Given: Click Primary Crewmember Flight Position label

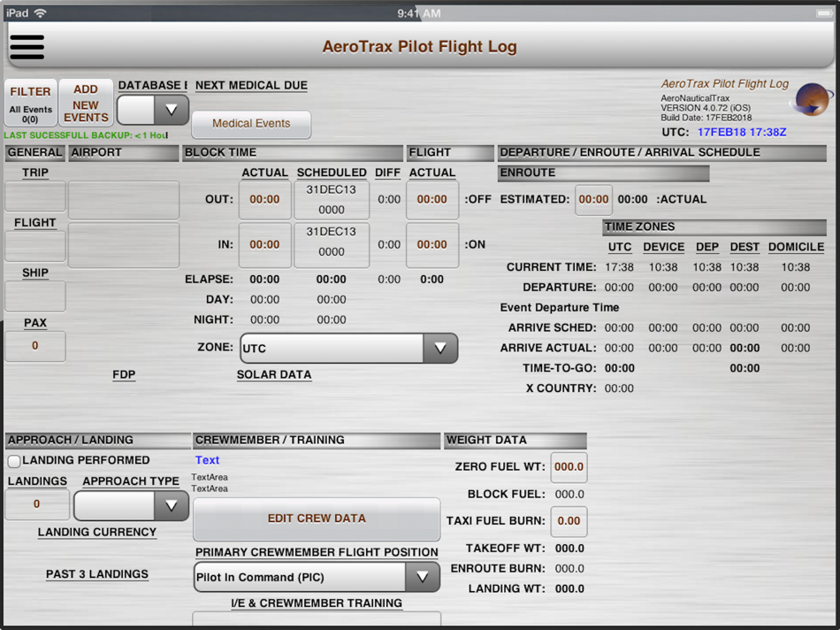Looking at the screenshot, I should pyautogui.click(x=317, y=552).
